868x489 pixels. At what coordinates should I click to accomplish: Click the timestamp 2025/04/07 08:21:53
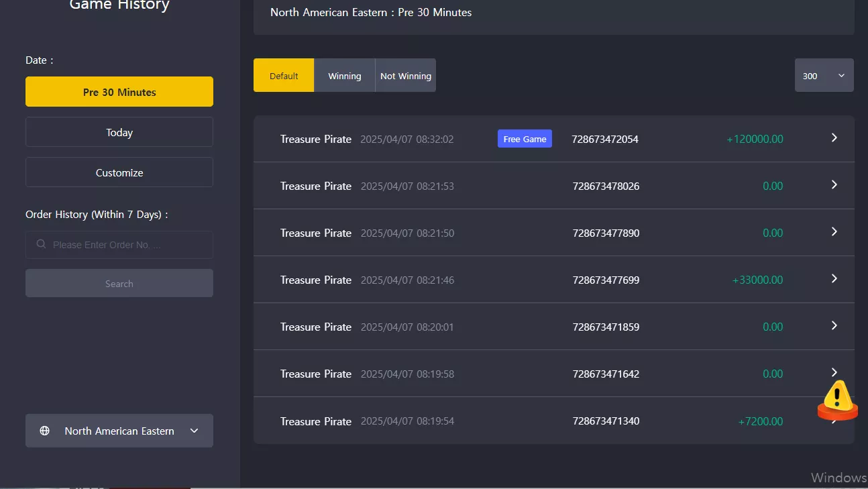407,186
